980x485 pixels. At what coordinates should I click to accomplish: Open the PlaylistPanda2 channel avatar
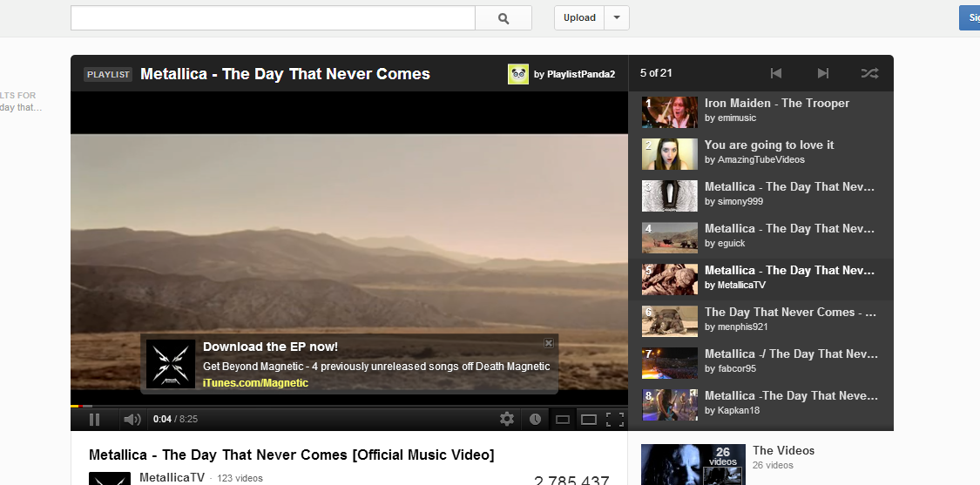[x=518, y=74]
